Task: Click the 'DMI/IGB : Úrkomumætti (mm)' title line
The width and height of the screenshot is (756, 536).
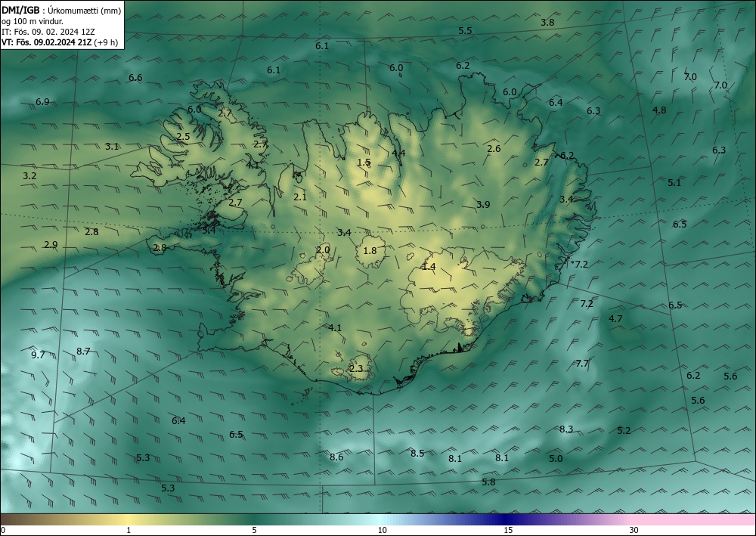Action: click(x=61, y=10)
